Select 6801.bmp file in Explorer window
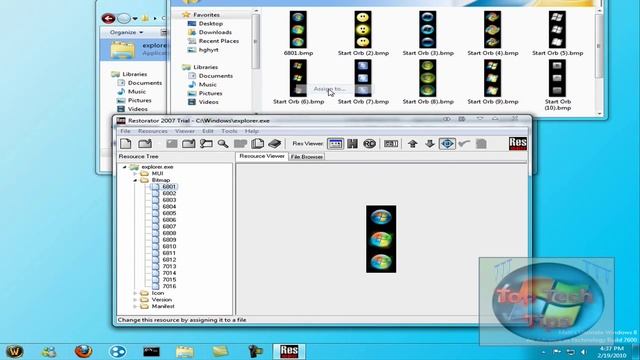640x360 pixels. pyautogui.click(x=298, y=33)
